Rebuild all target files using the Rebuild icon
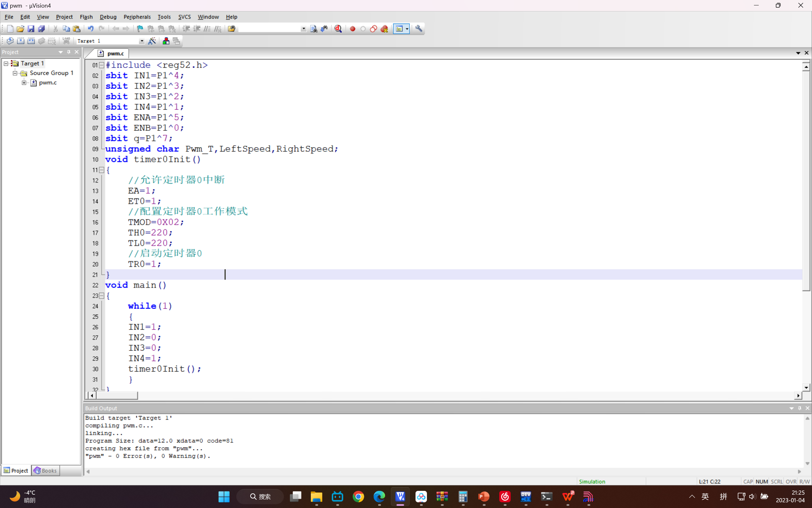Image resolution: width=812 pixels, height=508 pixels. (31, 41)
